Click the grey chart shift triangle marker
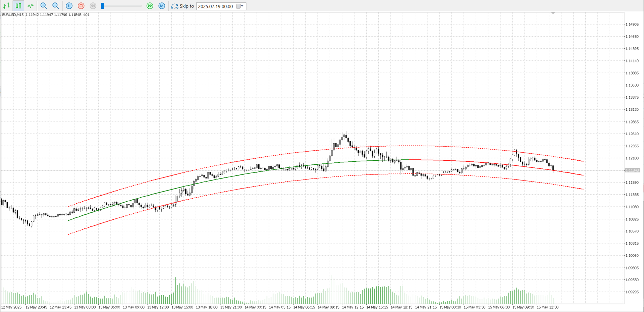This screenshot has height=312, width=644. (553, 13)
